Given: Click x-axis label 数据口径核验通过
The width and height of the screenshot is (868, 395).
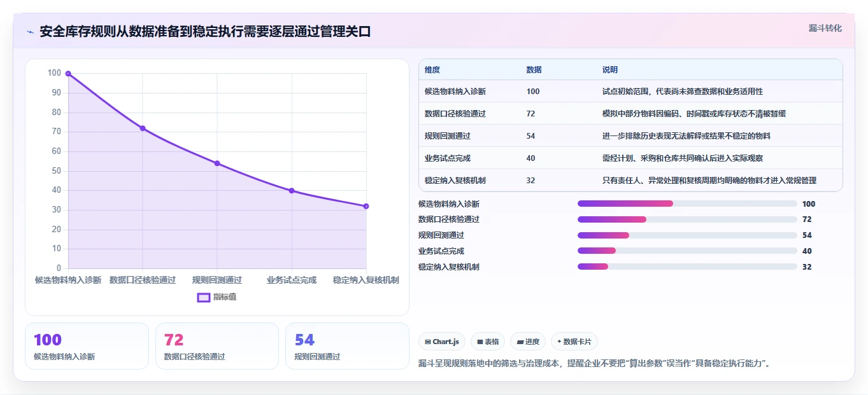Looking at the screenshot, I should [143, 280].
